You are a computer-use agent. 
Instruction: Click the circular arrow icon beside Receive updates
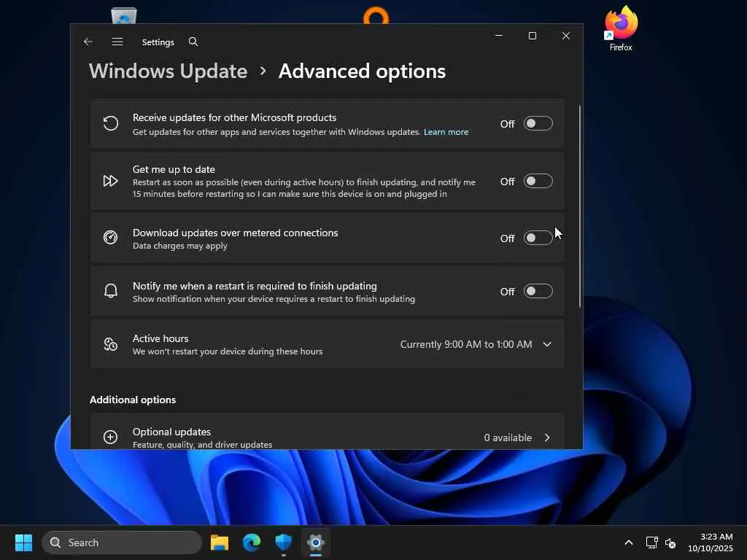pyautogui.click(x=111, y=124)
